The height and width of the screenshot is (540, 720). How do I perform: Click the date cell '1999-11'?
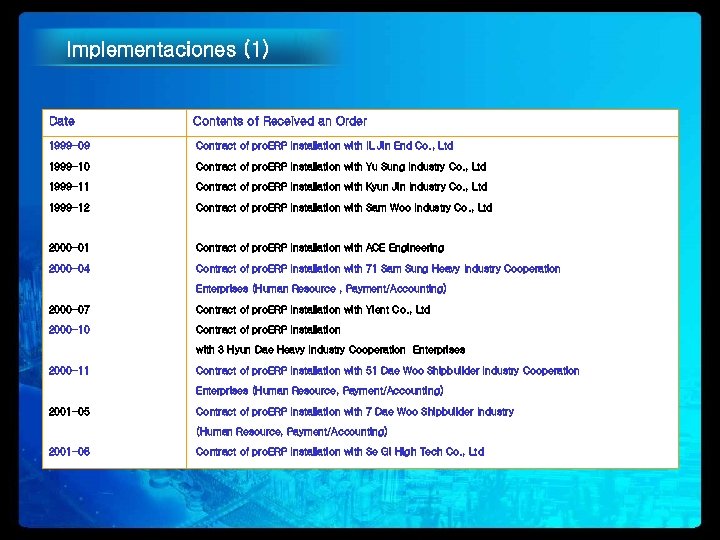(69, 187)
